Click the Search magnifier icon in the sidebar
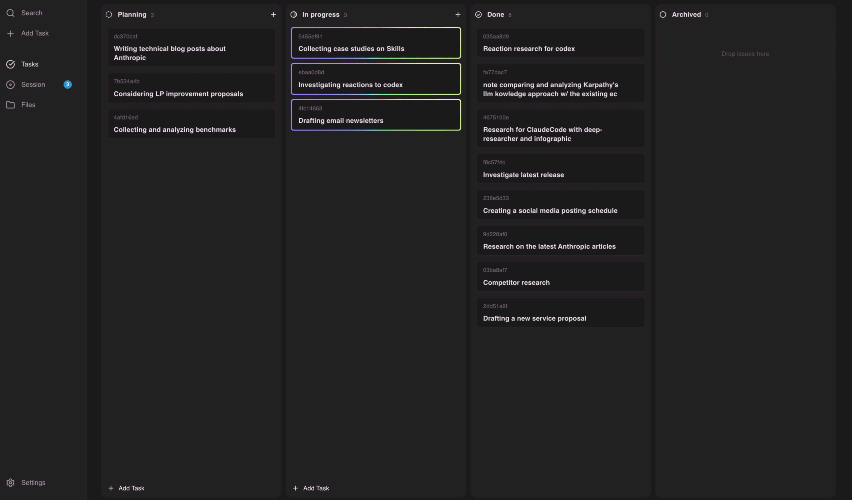Viewport: 852px width, 500px height. tap(10, 12)
